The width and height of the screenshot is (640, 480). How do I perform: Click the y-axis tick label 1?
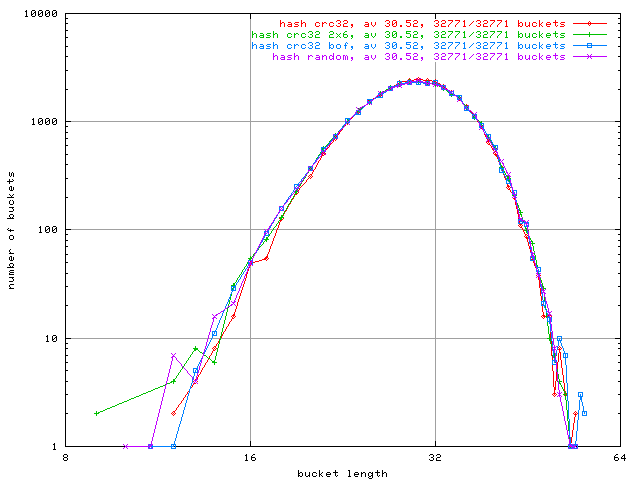coord(55,447)
